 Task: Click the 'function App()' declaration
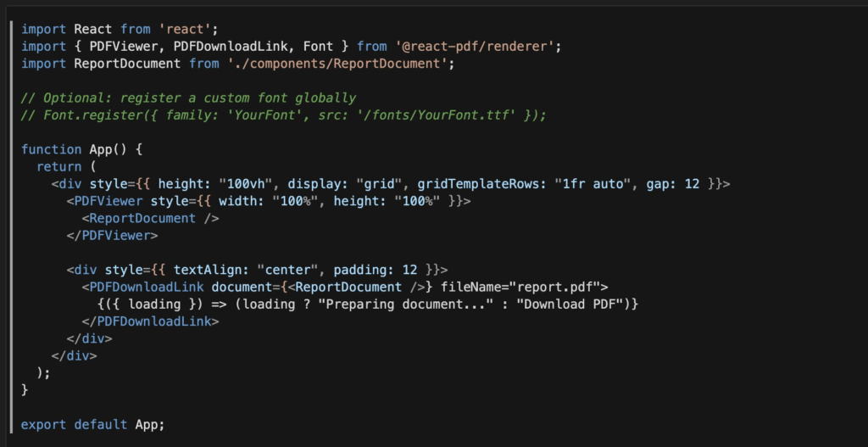point(82,149)
